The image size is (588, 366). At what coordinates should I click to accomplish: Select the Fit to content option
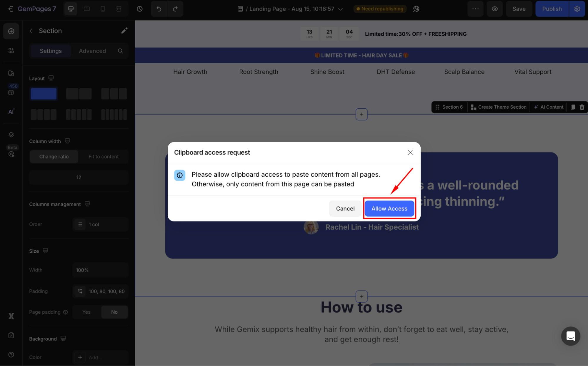104,157
